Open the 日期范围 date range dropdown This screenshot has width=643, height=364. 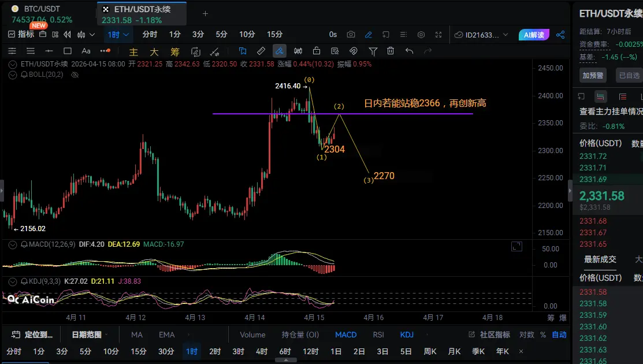tap(90, 335)
